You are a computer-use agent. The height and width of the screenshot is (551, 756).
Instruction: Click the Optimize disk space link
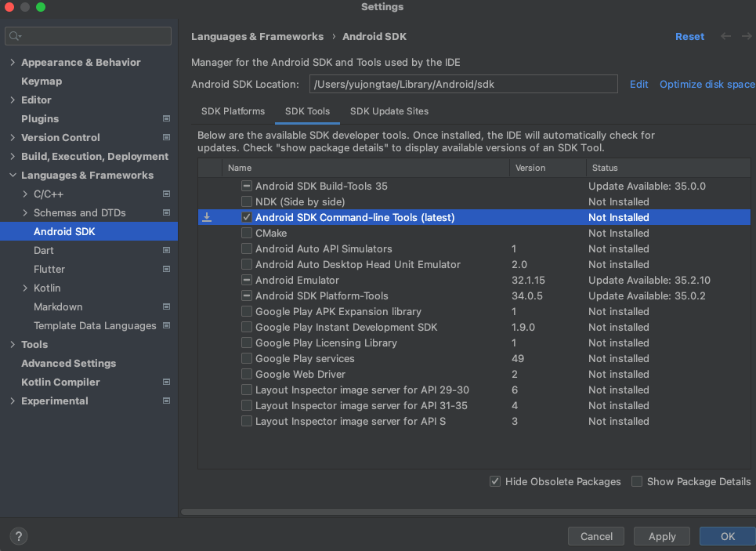click(707, 84)
